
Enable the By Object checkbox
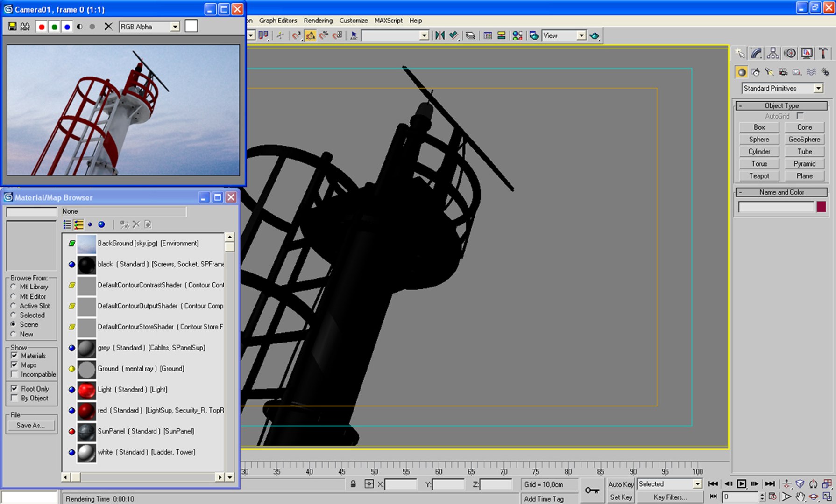tap(14, 398)
